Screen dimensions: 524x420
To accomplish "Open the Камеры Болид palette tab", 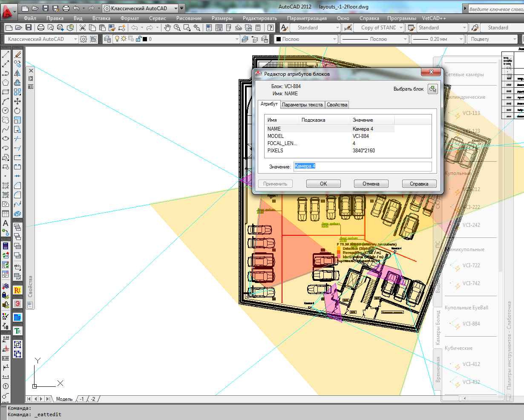I will [438, 328].
